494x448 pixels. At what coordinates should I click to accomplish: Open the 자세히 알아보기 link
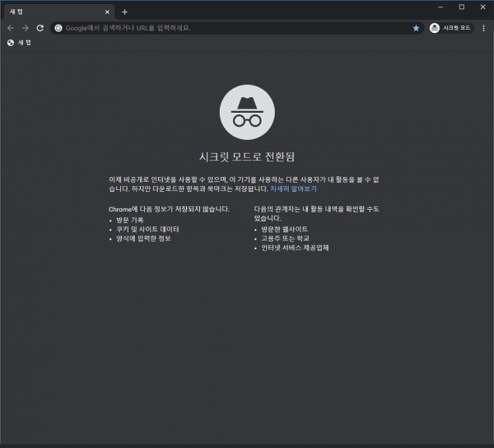click(x=293, y=189)
